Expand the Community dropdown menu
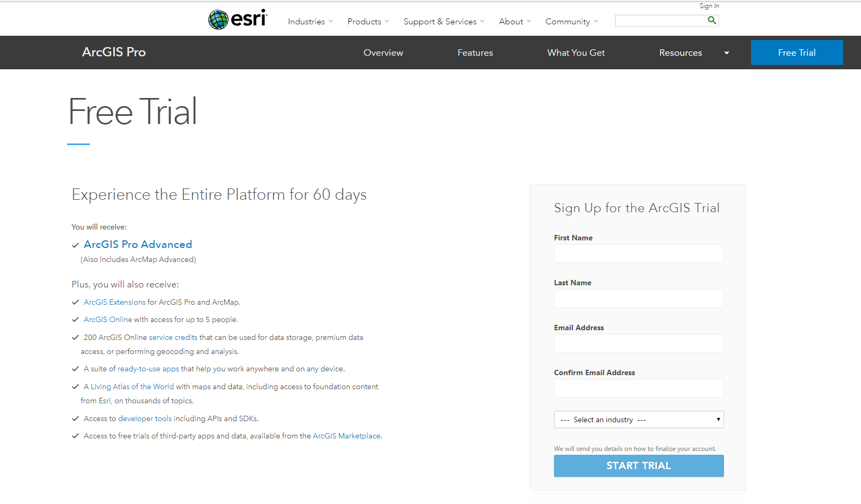The height and width of the screenshot is (504, 861). (572, 22)
